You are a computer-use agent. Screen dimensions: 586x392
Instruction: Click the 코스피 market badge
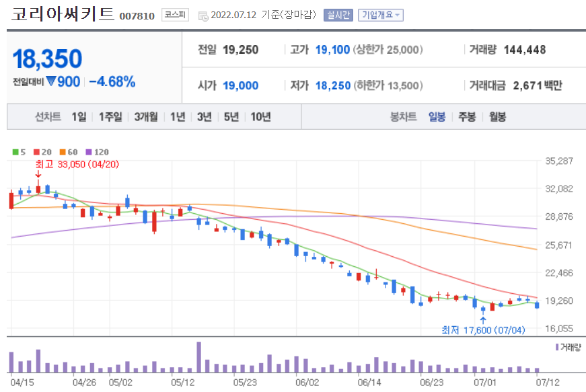point(175,15)
